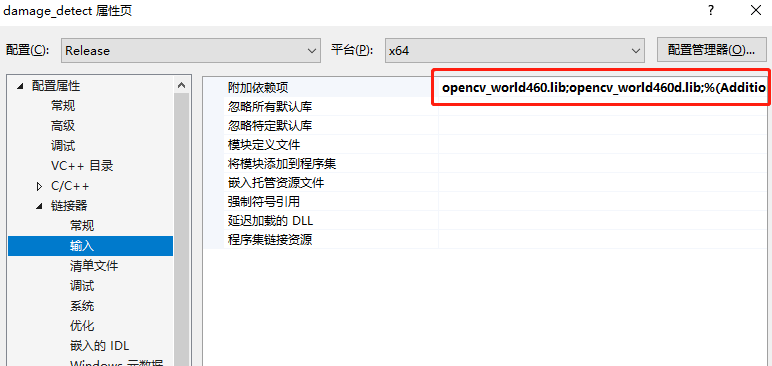This screenshot has height=366, width=772.
Task: Select 常规 under 配置属性
Action: tap(63, 106)
